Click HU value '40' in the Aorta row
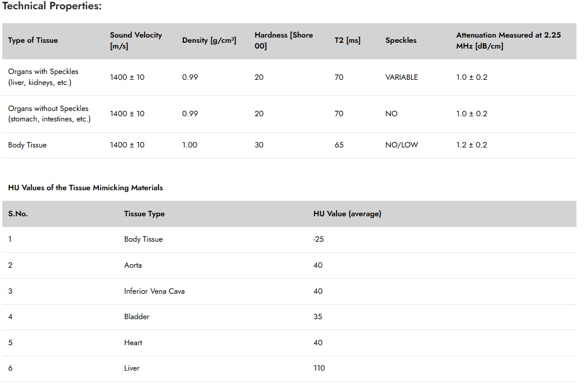Viewport: 584px width, 392px height. click(317, 265)
